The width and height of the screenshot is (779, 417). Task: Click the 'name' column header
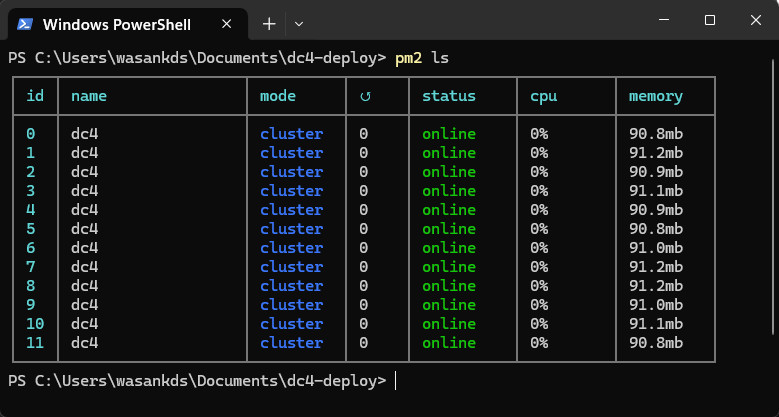tap(89, 96)
